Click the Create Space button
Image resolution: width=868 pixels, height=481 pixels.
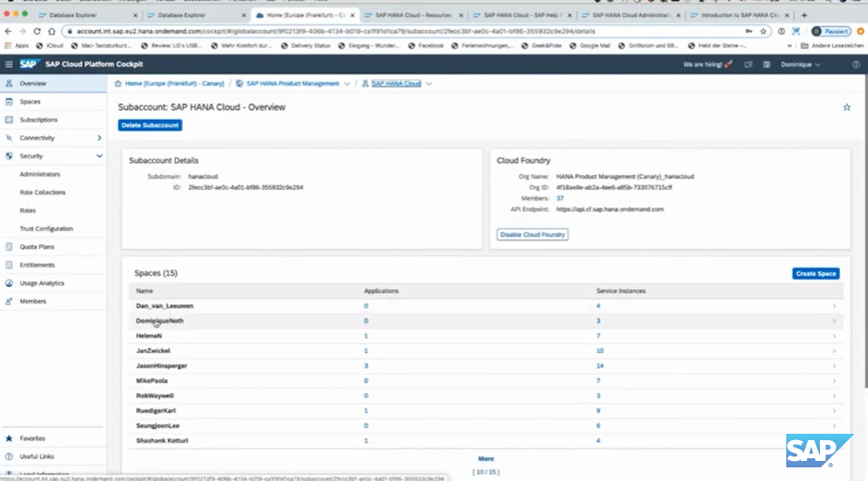816,273
